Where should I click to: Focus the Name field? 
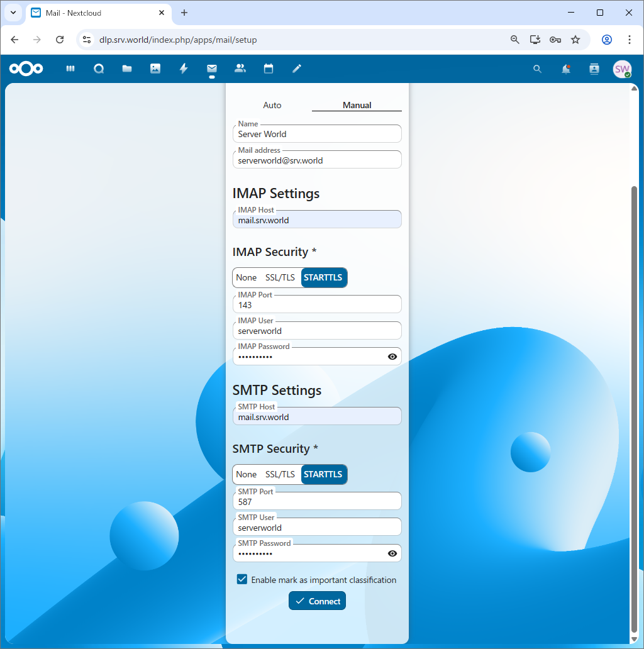point(317,134)
